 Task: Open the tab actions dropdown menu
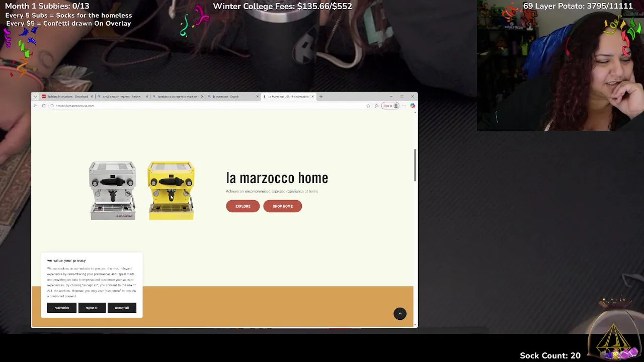[x=35, y=97]
